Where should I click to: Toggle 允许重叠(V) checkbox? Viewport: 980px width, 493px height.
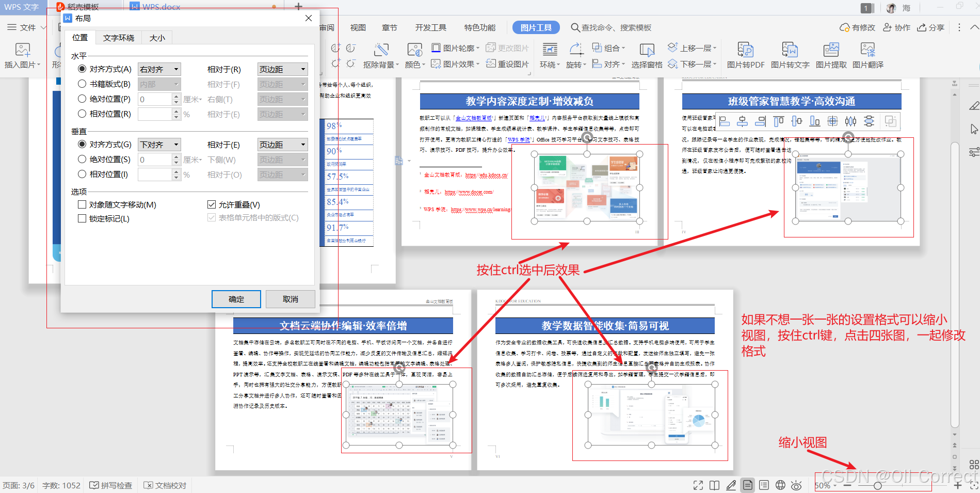click(x=212, y=204)
